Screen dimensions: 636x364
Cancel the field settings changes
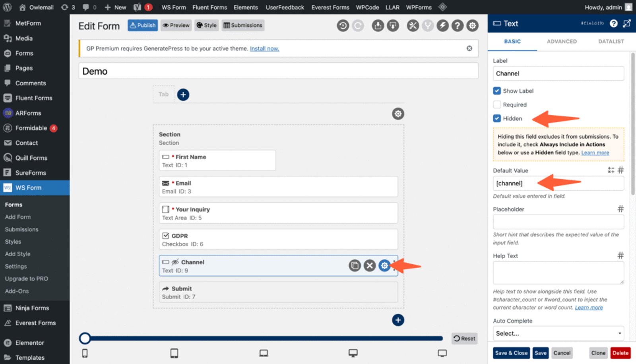pyautogui.click(x=562, y=353)
